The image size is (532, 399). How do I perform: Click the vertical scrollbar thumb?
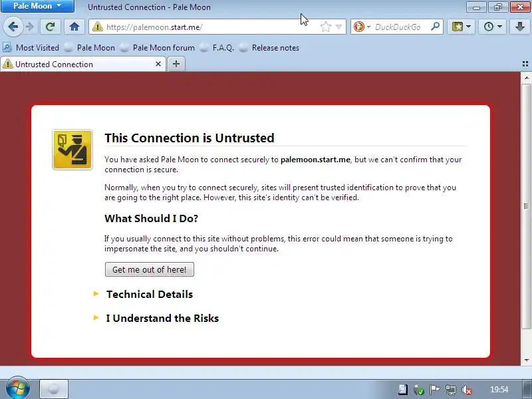click(526, 206)
